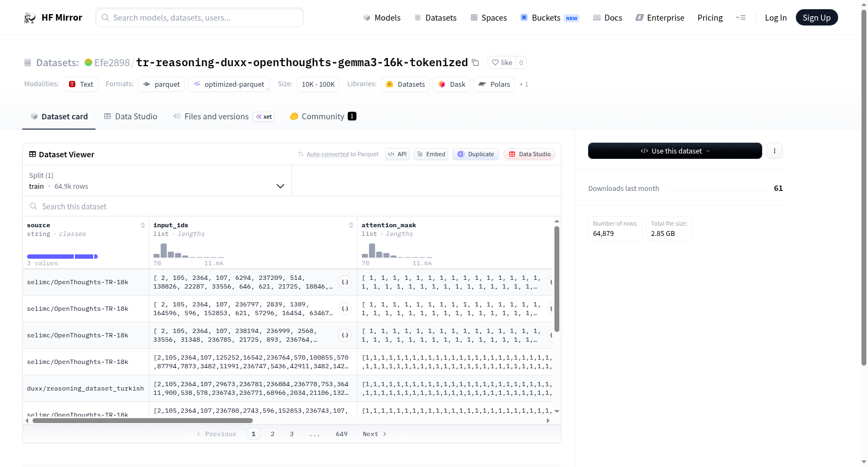This screenshot has height=467, width=868.
Task: Click the API button
Action: coord(398,154)
